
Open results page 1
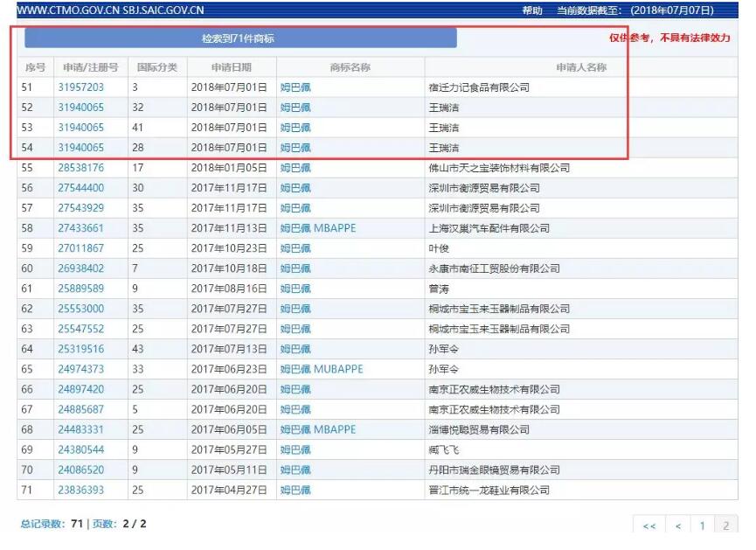pyautogui.click(x=702, y=526)
